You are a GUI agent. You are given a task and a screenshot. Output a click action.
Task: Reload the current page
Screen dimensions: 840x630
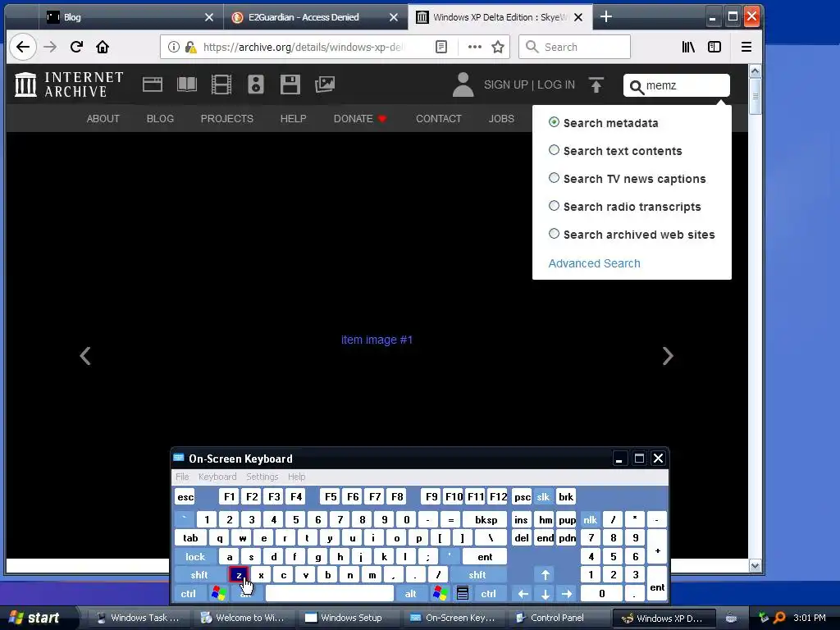(x=76, y=47)
